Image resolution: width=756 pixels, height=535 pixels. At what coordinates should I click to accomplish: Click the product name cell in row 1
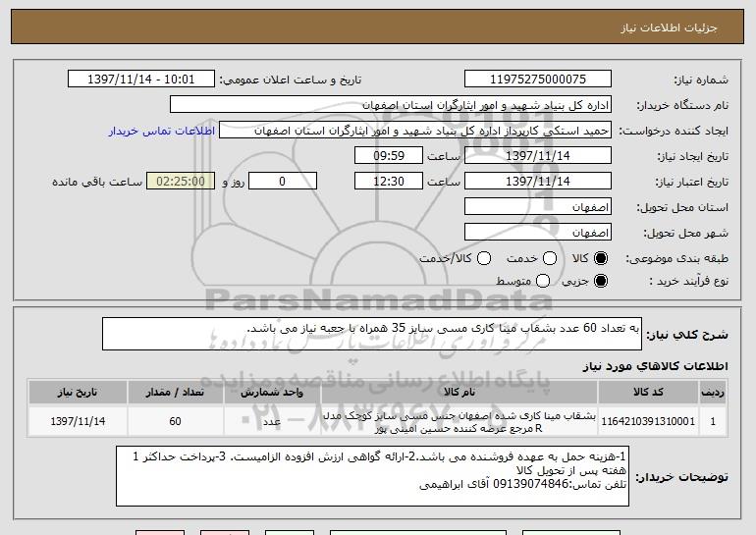459,421
